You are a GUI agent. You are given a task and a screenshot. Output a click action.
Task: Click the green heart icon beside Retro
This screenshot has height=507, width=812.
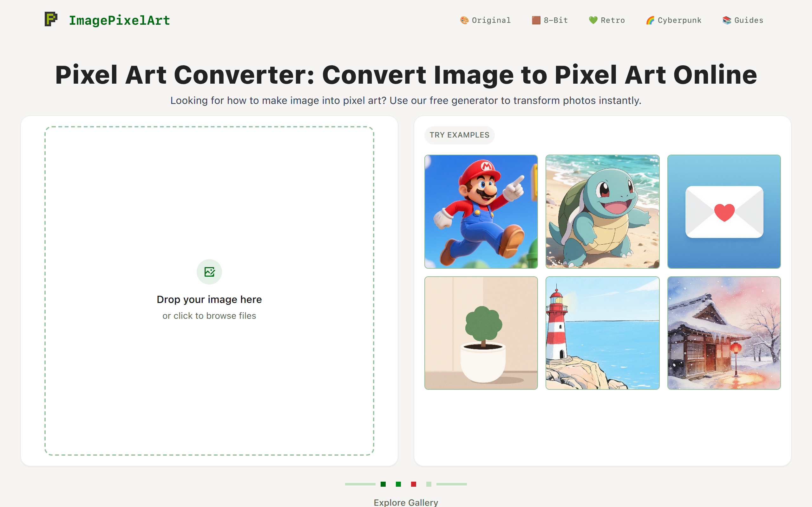(x=593, y=20)
